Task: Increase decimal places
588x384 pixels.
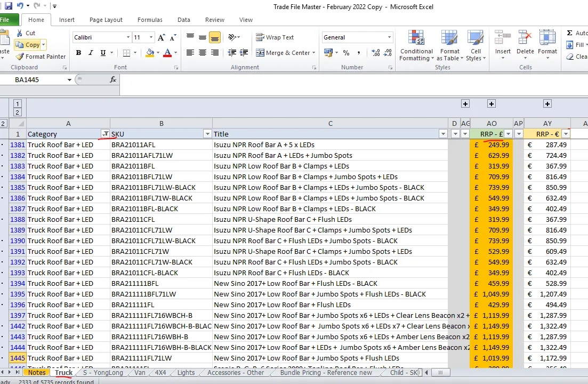Action: [x=375, y=53]
